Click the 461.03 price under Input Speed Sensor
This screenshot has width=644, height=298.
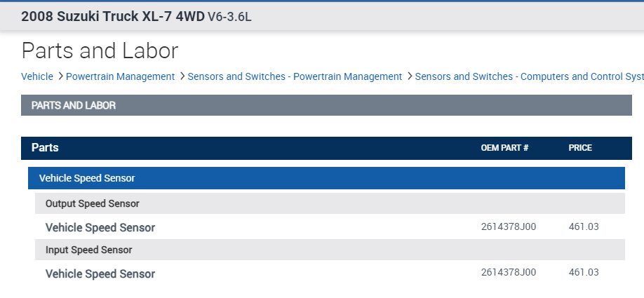coord(584,272)
